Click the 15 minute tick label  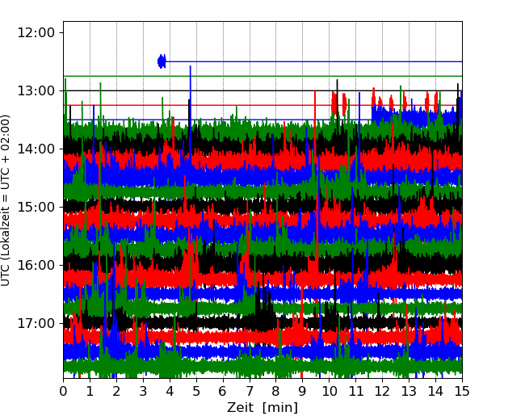coord(462,391)
